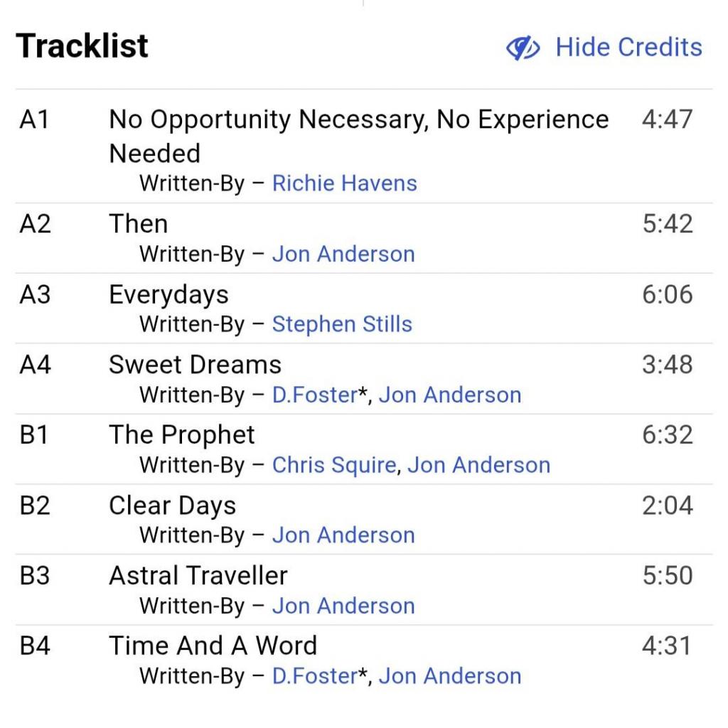Click the crossed-out eye icon beside Hide Credits
Image resolution: width=728 pixels, height=728 pixels.
pyautogui.click(x=523, y=48)
